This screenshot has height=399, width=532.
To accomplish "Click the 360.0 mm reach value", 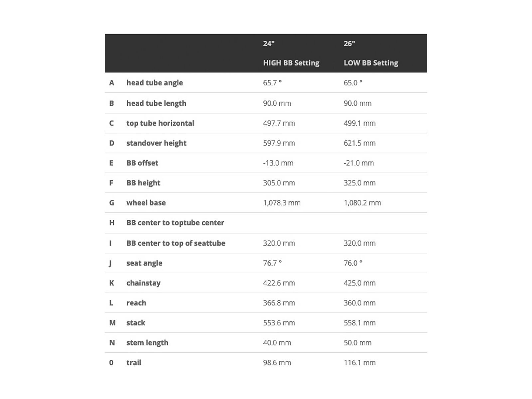I will (x=359, y=303).
